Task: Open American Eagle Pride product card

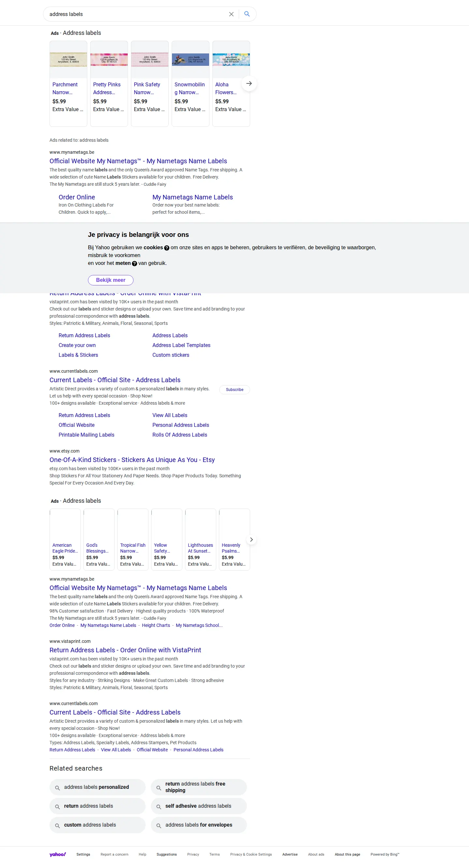Action: click(65, 540)
